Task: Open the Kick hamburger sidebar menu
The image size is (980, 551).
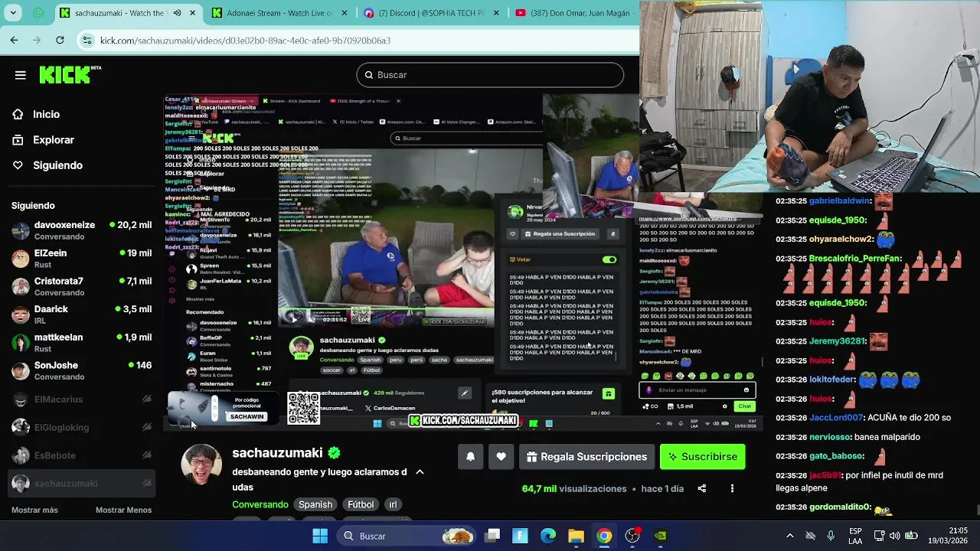Action: [x=21, y=75]
